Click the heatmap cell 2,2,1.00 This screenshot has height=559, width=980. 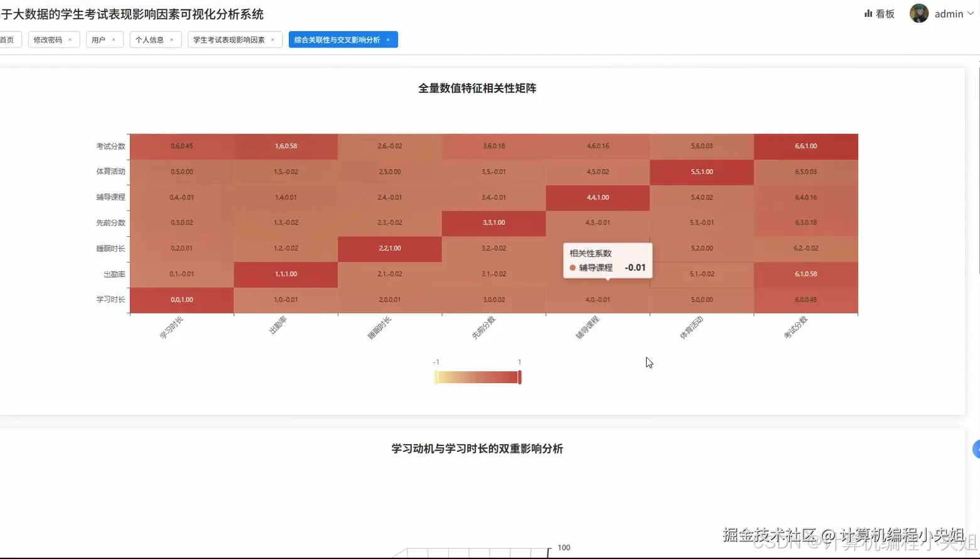click(390, 248)
